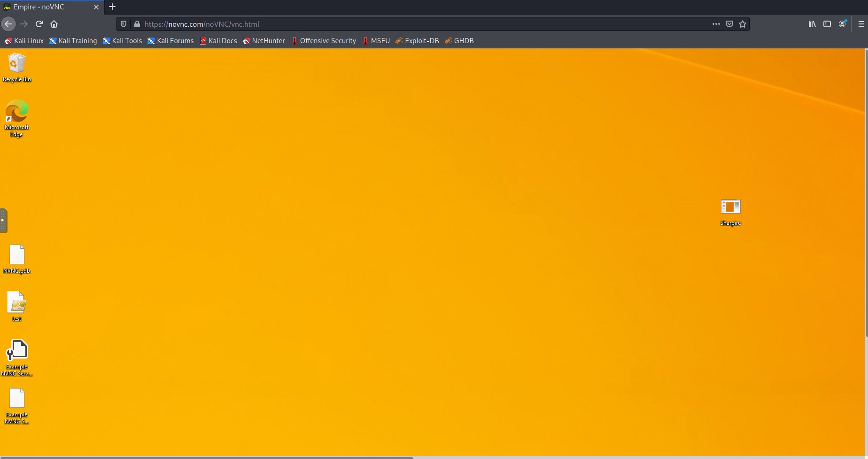Open the Kali Tools bookmark

pyautogui.click(x=122, y=41)
